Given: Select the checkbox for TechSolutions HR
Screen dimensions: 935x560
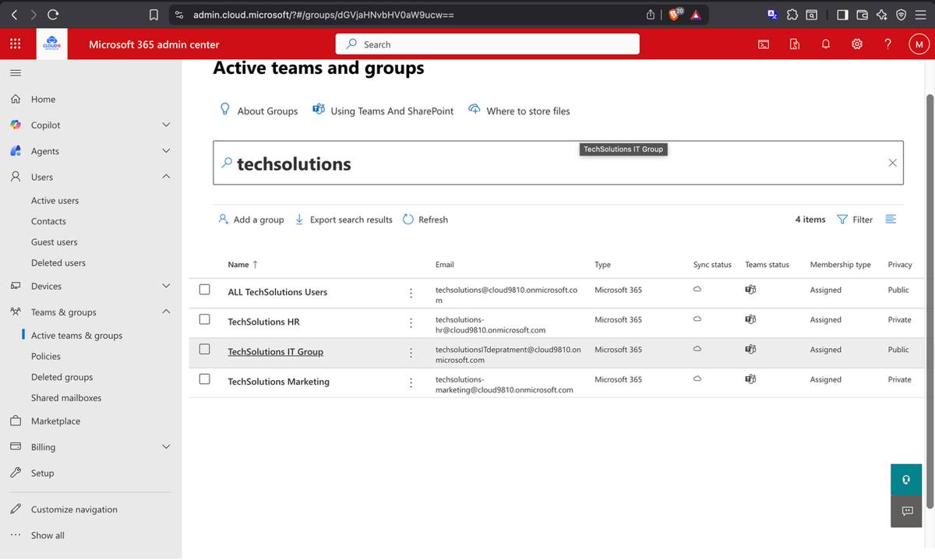Looking at the screenshot, I should pos(204,319).
